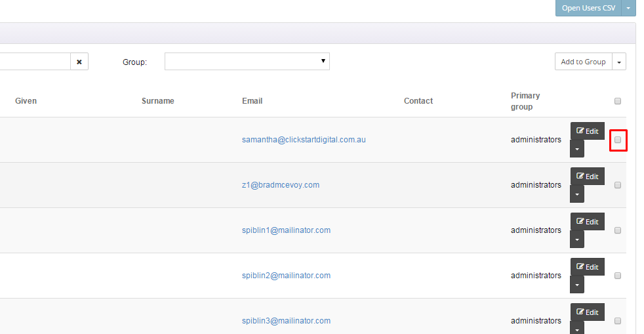Click the Group: label
The image size is (644, 334).
pos(134,62)
